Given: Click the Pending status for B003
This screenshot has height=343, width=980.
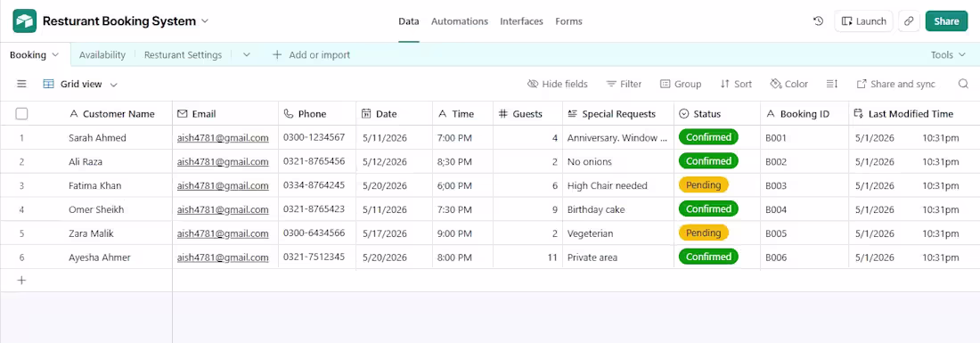Looking at the screenshot, I should 704,185.
